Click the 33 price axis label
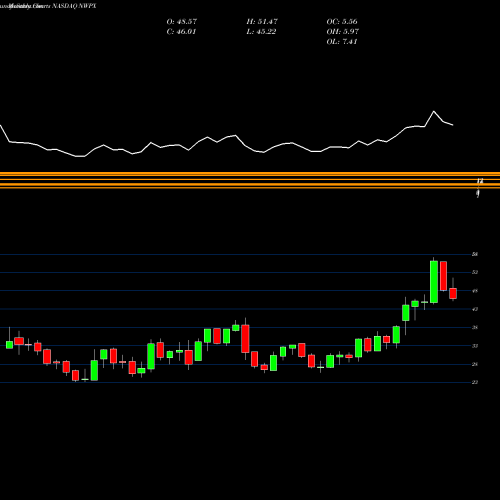Viewport: 500px width, 500px height. pyautogui.click(x=475, y=346)
